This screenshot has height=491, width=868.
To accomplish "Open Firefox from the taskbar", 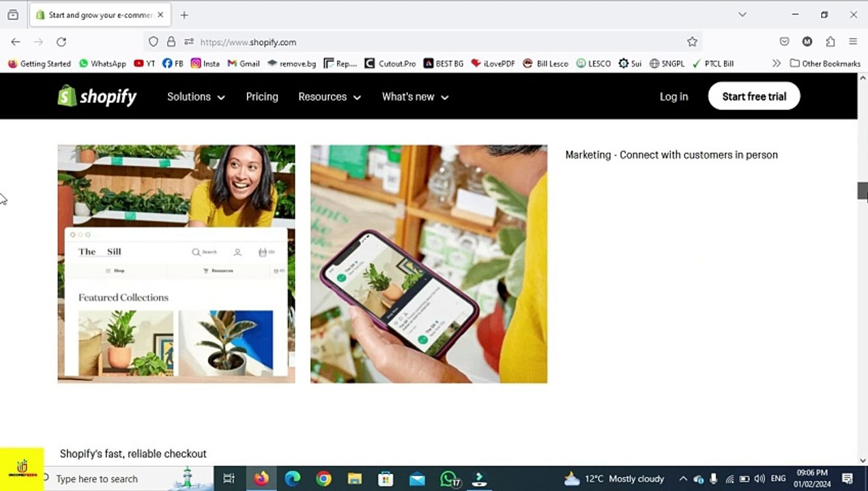I will pos(261,479).
